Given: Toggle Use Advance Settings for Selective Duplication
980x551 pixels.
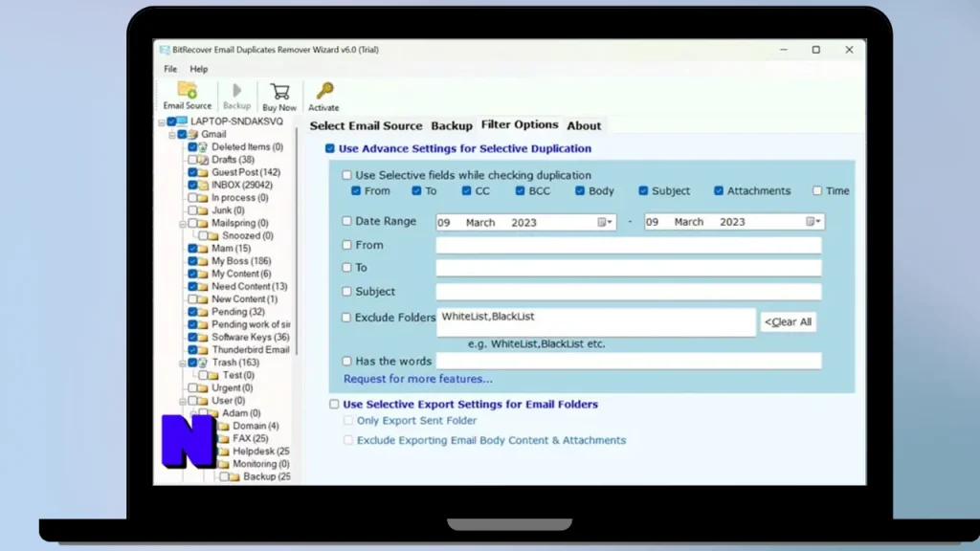Looking at the screenshot, I should pyautogui.click(x=330, y=148).
